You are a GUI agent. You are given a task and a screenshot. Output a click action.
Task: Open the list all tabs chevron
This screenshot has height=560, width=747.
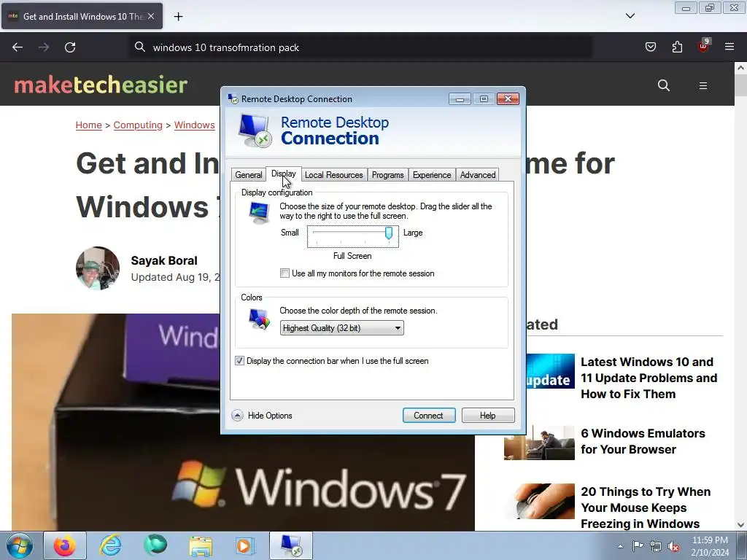pos(630,16)
